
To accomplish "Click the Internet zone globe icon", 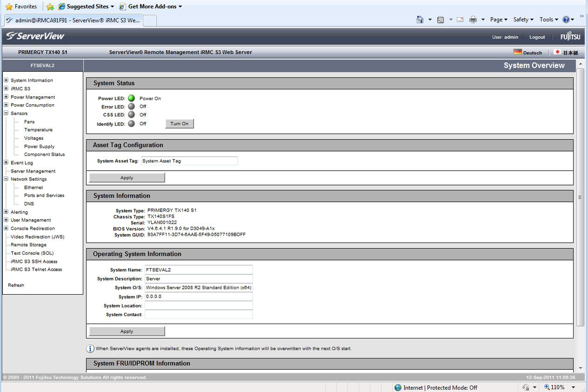I will [398, 387].
